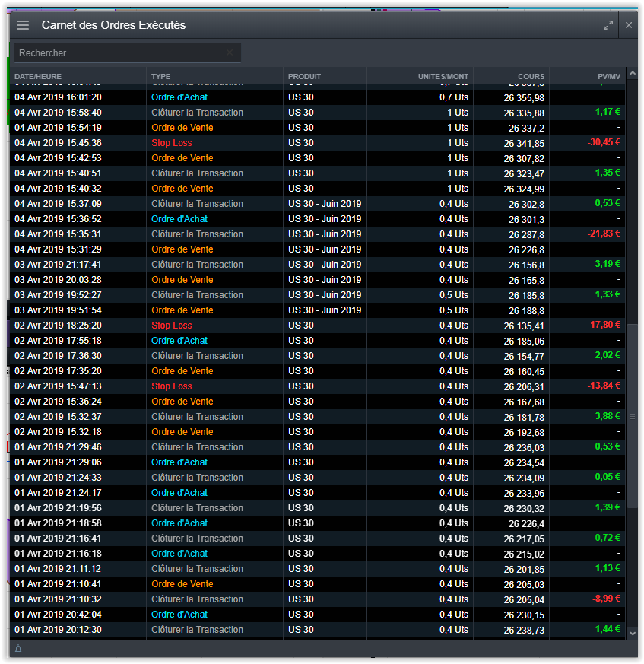Click Clôturer la Transaction at 04 Avr 15:40:51
This screenshot has height=664, width=644.
tap(198, 173)
